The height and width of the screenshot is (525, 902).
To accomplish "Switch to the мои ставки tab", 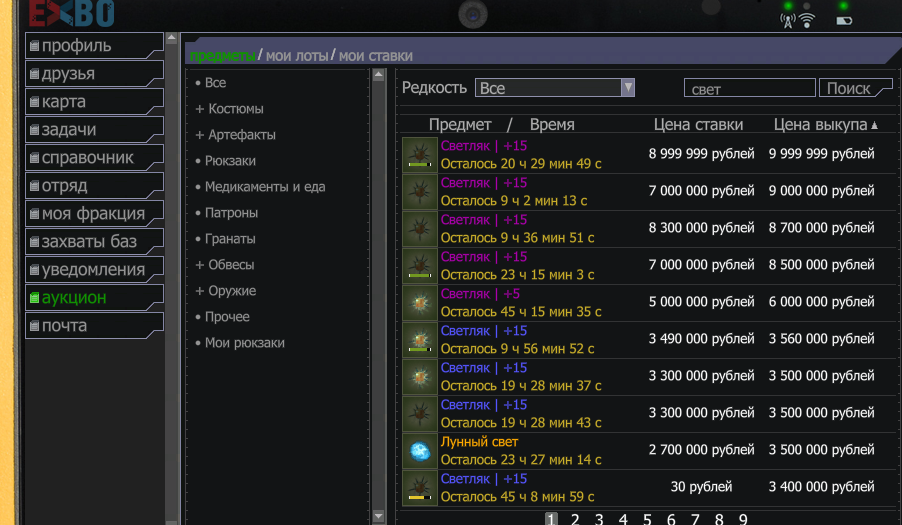I will click(376, 56).
